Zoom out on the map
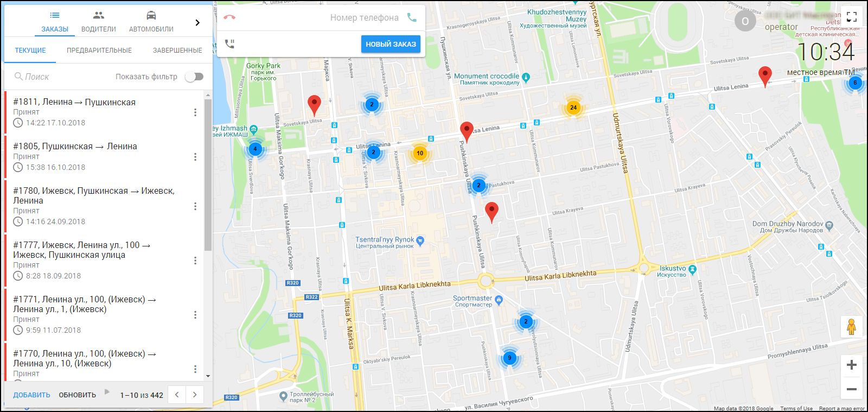Screen dimensions: 868x412 pos(851,389)
